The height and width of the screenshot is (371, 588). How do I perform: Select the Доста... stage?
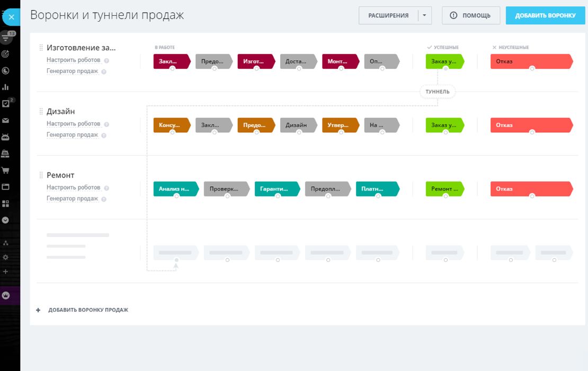[x=298, y=61]
